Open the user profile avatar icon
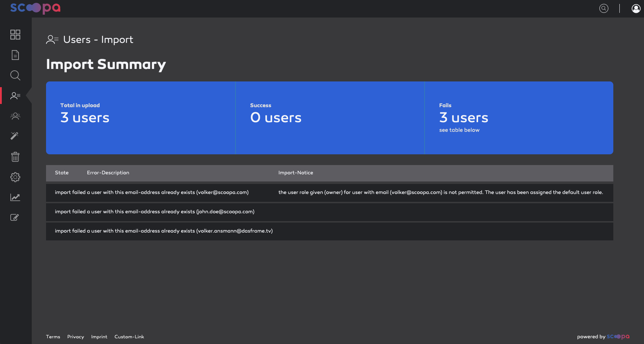644x344 pixels. (636, 8)
